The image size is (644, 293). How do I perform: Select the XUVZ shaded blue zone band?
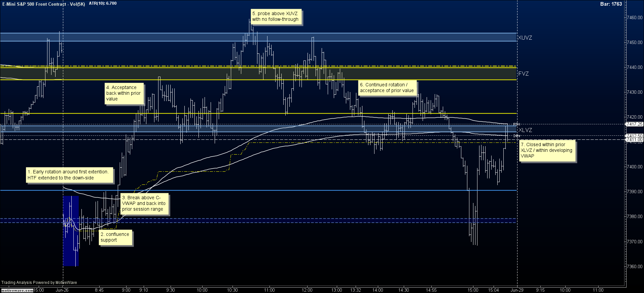coord(258,37)
